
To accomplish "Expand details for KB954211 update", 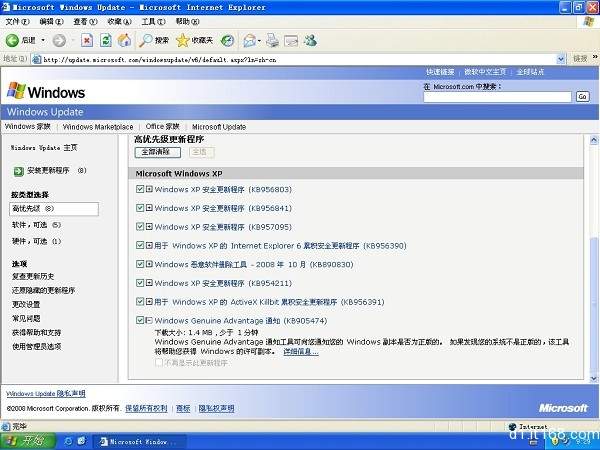I will tap(149, 283).
